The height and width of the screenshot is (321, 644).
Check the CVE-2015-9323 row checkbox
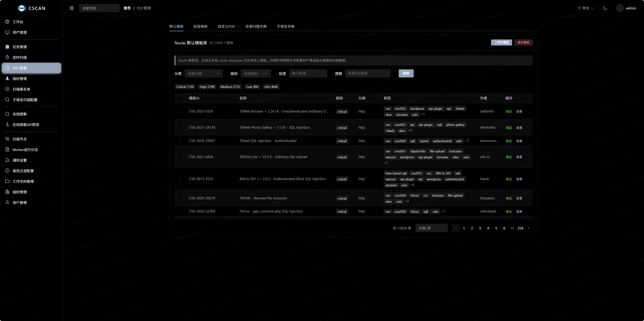coord(179,179)
